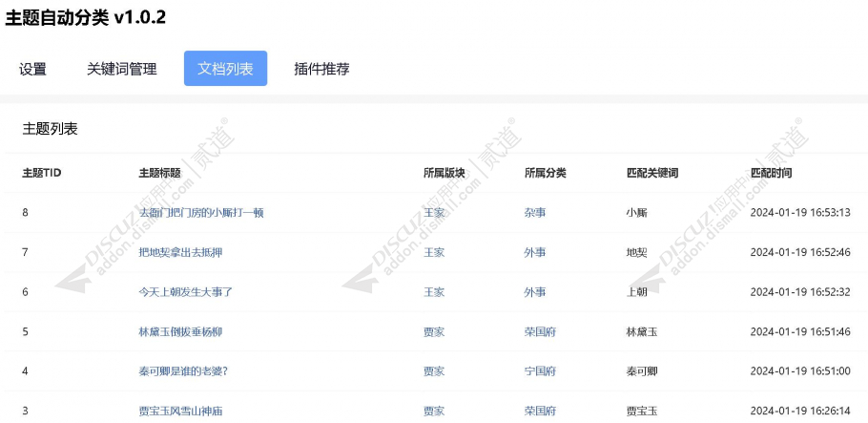Click match time 2024-01-19 16:52:32

(800, 292)
